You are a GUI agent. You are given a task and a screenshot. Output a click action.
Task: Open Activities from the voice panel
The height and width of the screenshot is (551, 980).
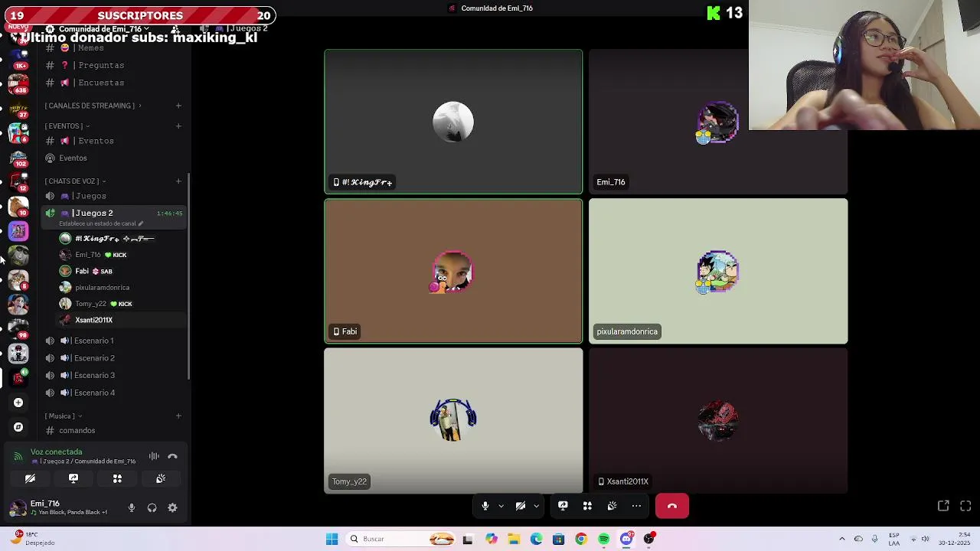pos(117,478)
